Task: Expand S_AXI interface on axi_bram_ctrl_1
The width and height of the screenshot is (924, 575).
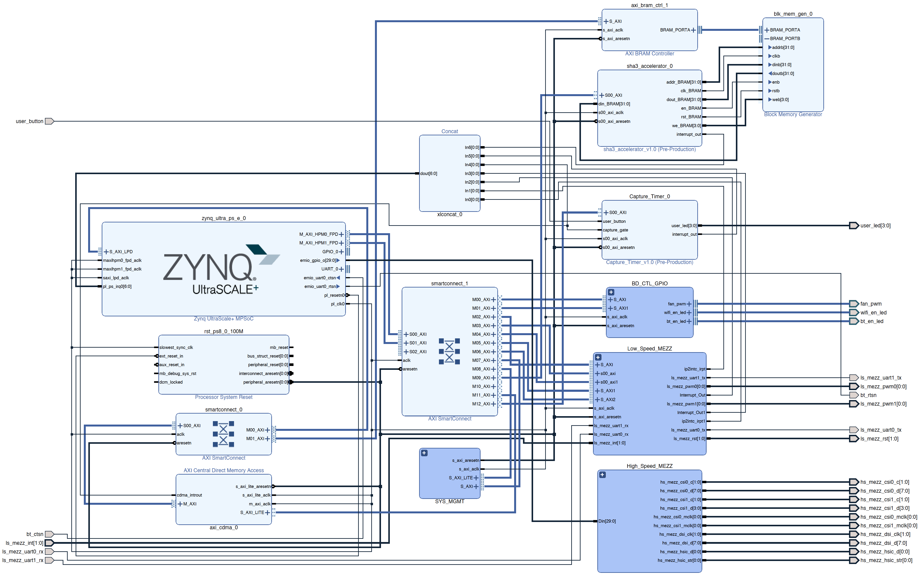Action: coord(606,22)
